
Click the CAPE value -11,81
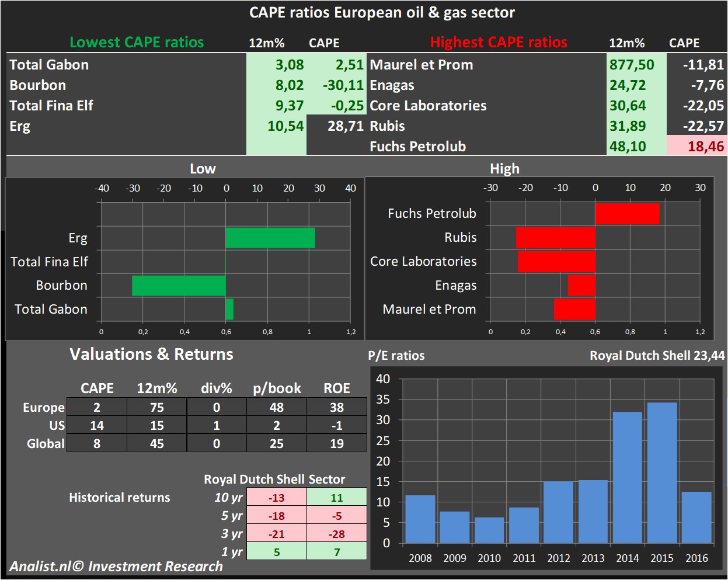pyautogui.click(x=703, y=65)
